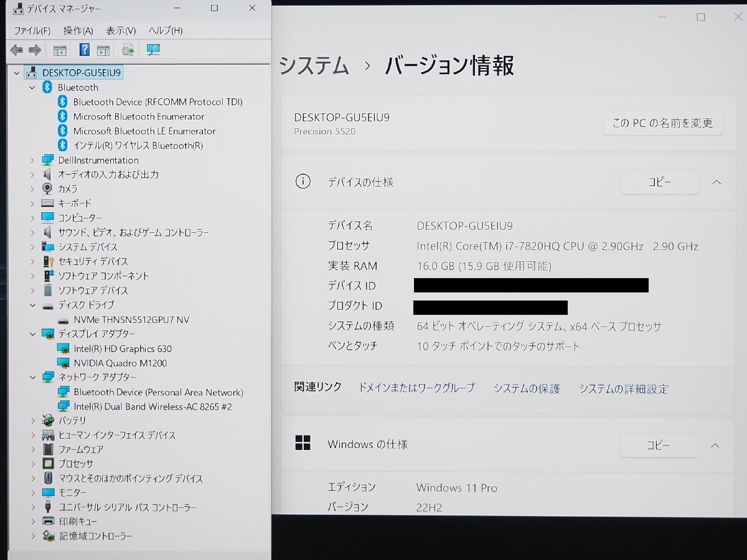The image size is (747, 560).
Task: Select the ヒューマン インターフェイス デバイス icon
Action: click(48, 435)
